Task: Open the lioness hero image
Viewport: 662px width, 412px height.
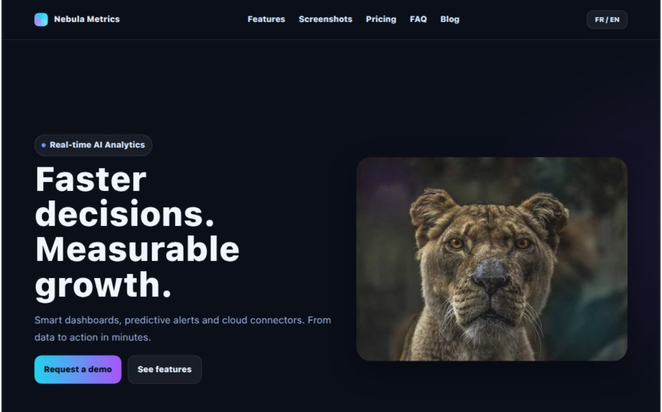Action: (491, 259)
